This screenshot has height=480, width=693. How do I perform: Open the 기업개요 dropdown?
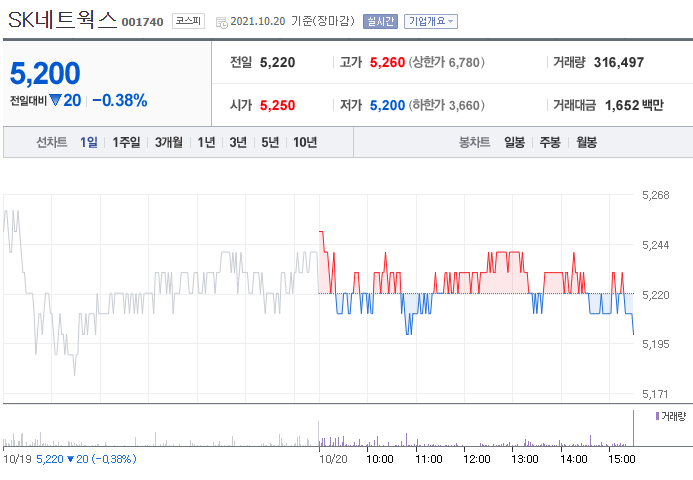pyautogui.click(x=430, y=21)
